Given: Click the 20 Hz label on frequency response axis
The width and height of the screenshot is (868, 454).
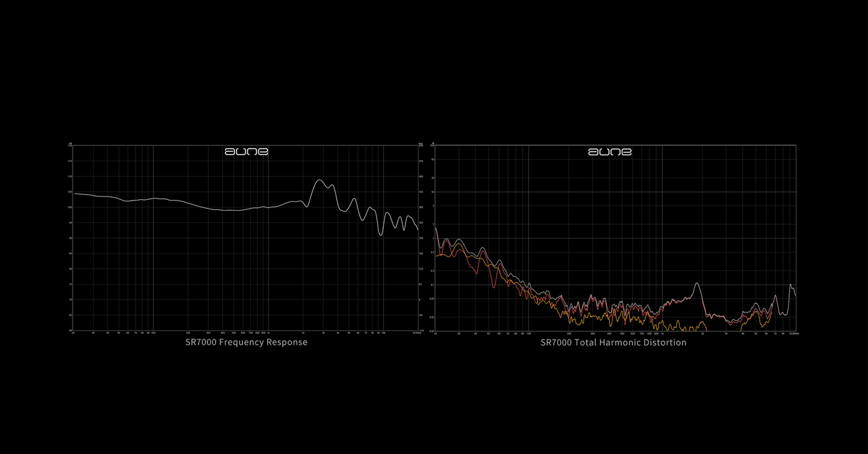Looking at the screenshot, I should click(x=73, y=333).
